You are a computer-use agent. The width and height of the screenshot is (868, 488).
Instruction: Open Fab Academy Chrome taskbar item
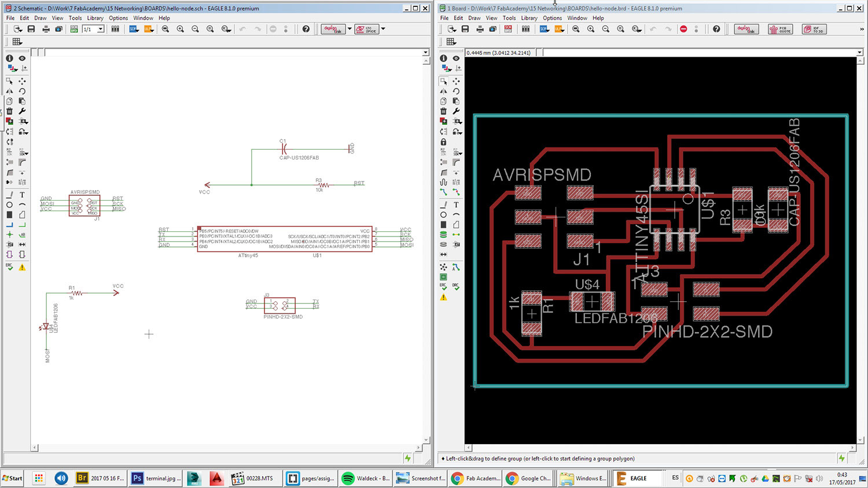[x=476, y=478]
